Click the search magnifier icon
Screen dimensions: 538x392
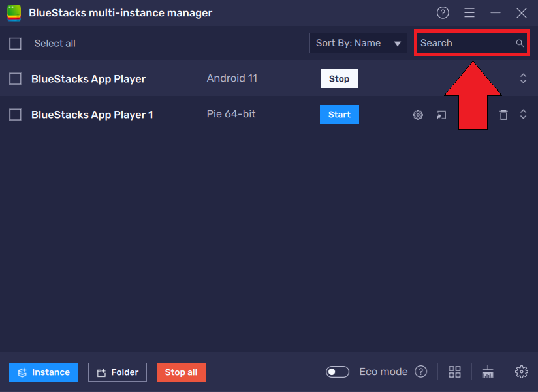coord(520,43)
